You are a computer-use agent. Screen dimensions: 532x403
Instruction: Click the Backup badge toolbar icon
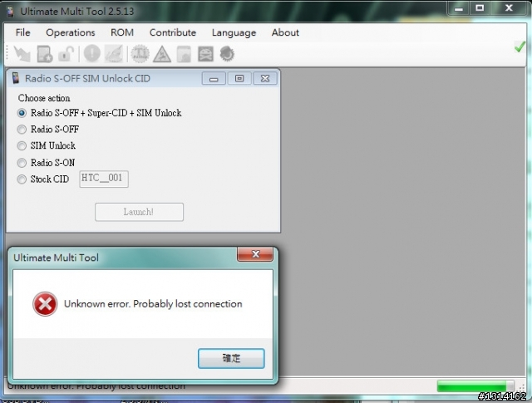click(140, 54)
